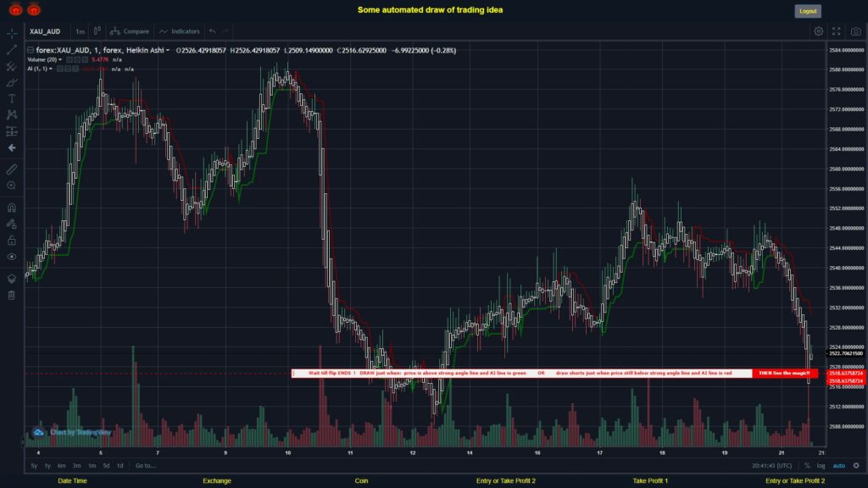This screenshot has width=868, height=488.
Task: Select the Text annotation tool
Action: [12, 98]
